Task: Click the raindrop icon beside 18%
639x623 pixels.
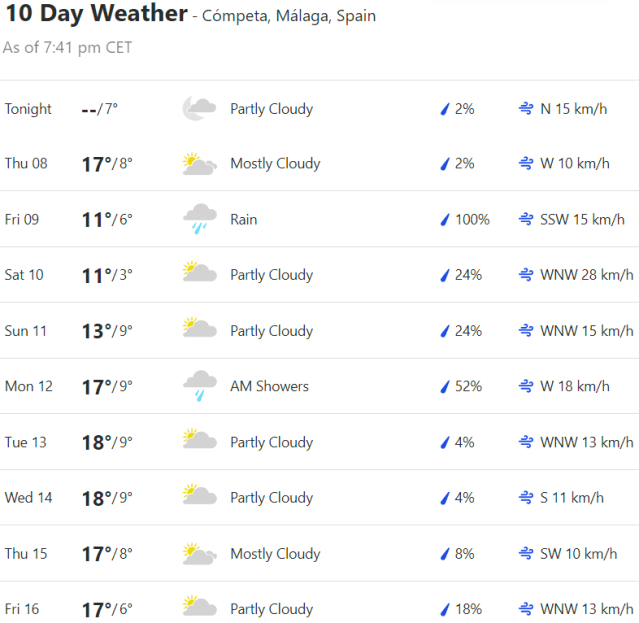Action: pos(444,609)
